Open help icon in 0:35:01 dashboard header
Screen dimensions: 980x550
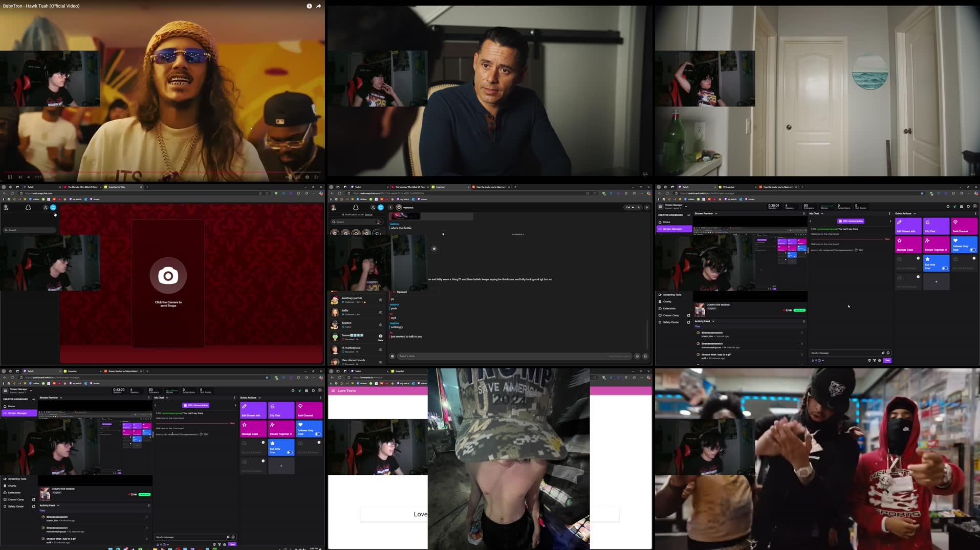948,206
